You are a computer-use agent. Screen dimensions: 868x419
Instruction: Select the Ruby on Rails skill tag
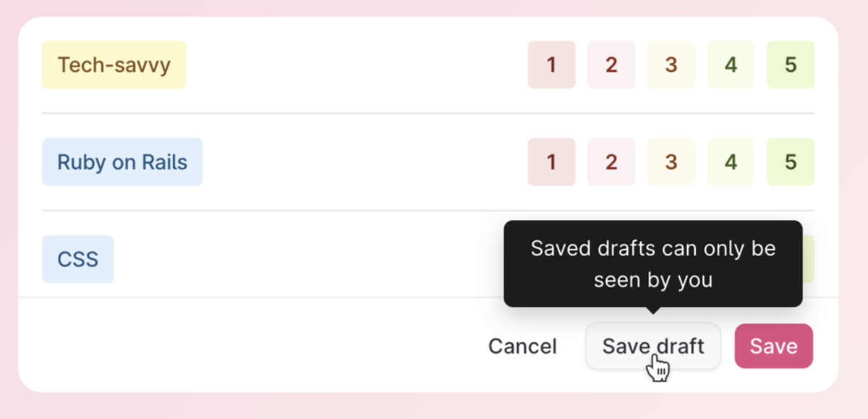pos(122,162)
